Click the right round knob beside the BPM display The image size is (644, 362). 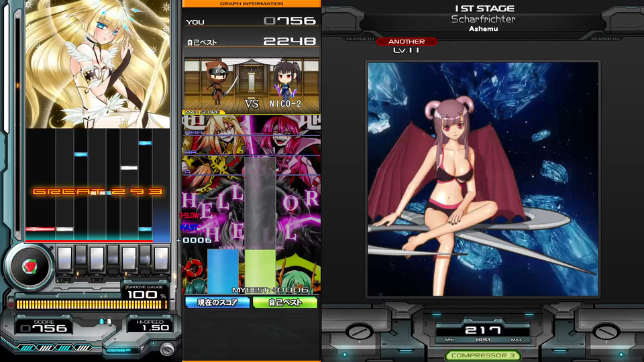[x=606, y=332]
